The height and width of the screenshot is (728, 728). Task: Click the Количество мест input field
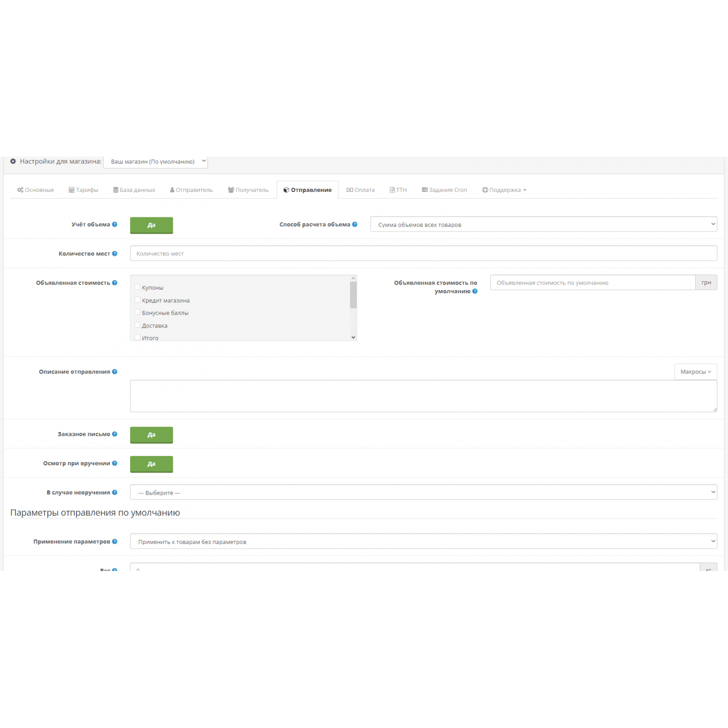tap(423, 254)
